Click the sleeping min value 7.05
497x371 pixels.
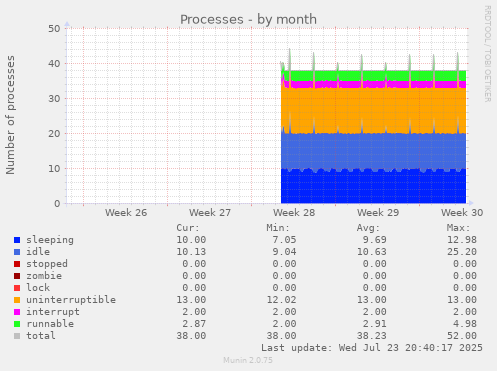point(284,240)
